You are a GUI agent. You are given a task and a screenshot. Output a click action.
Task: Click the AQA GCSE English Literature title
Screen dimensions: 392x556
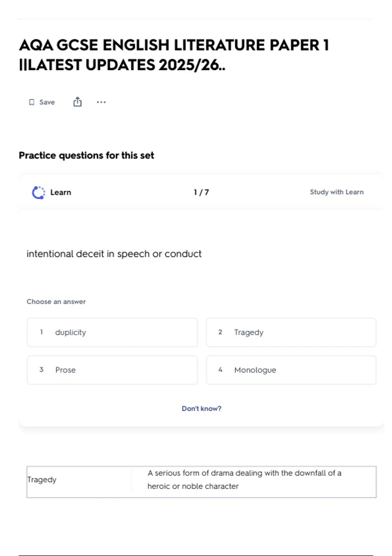[174, 55]
